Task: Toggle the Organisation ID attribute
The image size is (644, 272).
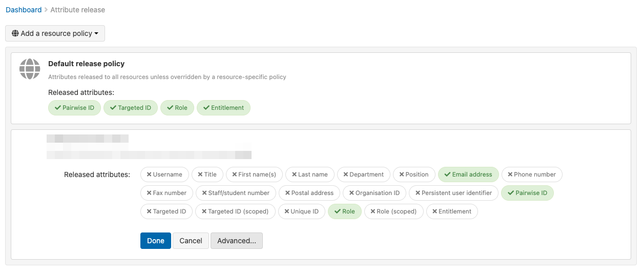Action: tap(374, 193)
